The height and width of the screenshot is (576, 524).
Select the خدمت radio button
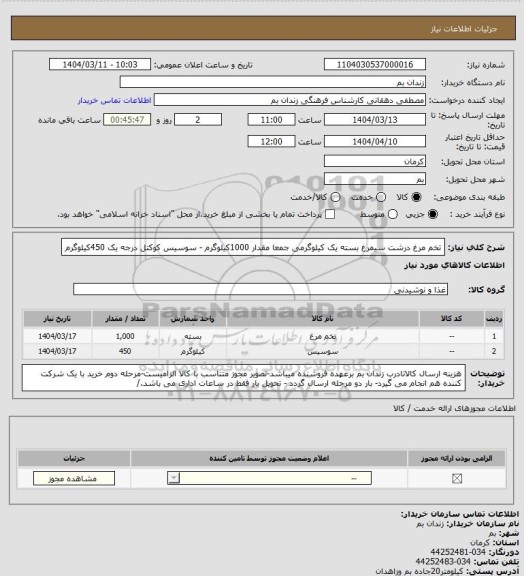(381, 197)
